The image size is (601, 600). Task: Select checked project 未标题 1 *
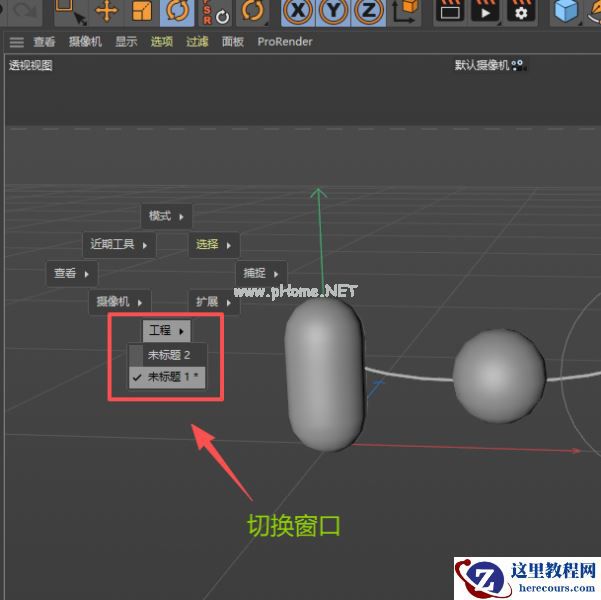click(x=167, y=377)
